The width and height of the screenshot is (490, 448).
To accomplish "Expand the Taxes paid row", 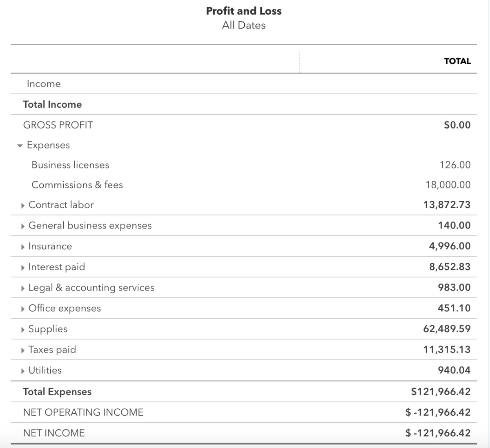I will point(23,350).
